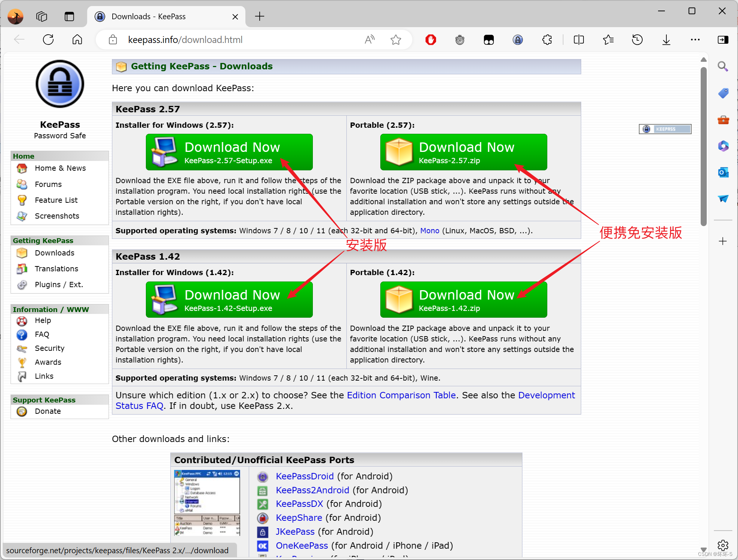Open Home & News menu item
Image resolution: width=738 pixels, height=560 pixels.
(x=60, y=168)
